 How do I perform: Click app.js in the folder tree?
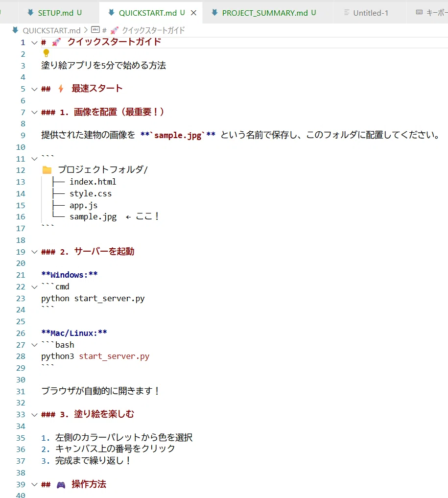tap(84, 206)
